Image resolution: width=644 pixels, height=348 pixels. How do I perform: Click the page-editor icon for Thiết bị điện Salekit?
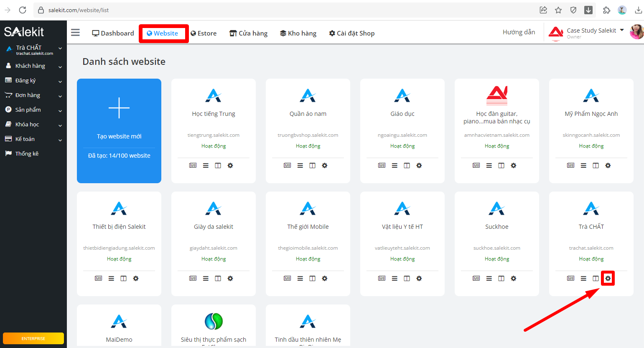(98, 279)
